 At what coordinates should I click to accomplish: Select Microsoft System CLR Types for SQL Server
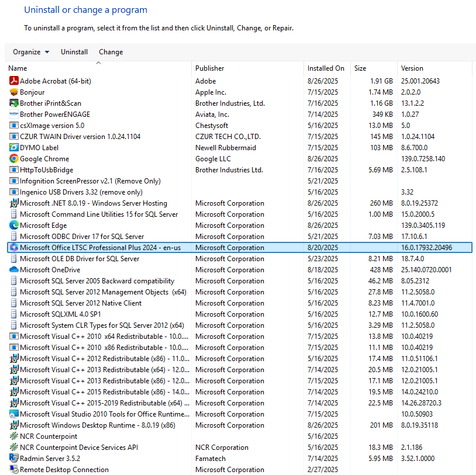[240, 325]
